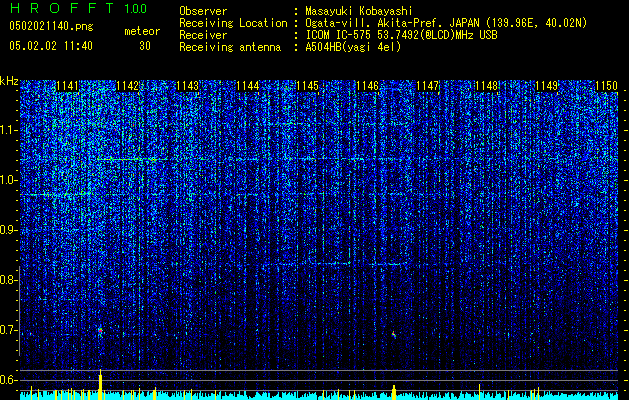Click the Receiving antenna label

230,47
